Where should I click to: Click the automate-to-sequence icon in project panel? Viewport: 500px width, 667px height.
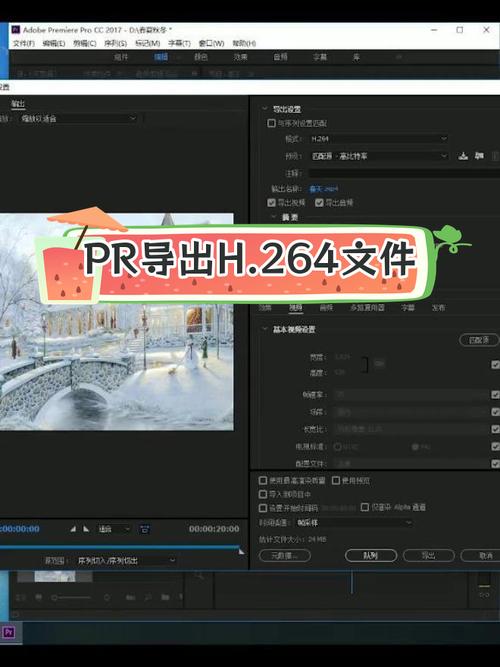(x=131, y=597)
